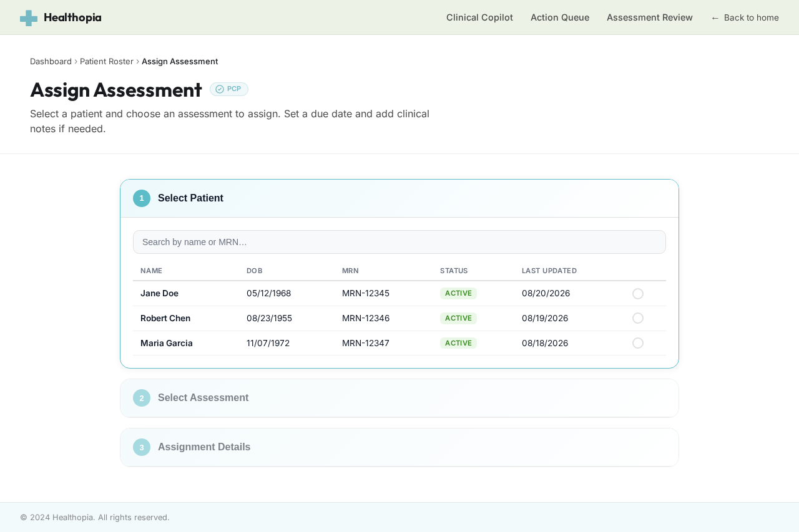
Task: Click the last updated date 08/18/2026
Action: click(545, 343)
